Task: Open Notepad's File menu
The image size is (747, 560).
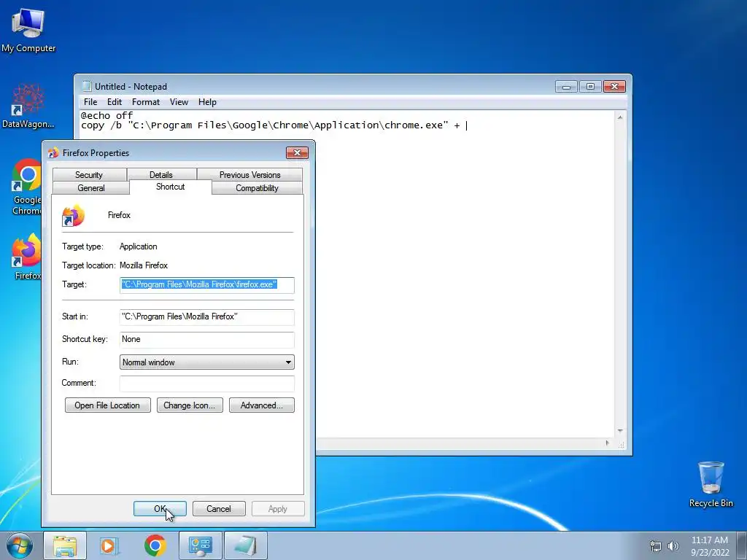Action: [x=90, y=102]
